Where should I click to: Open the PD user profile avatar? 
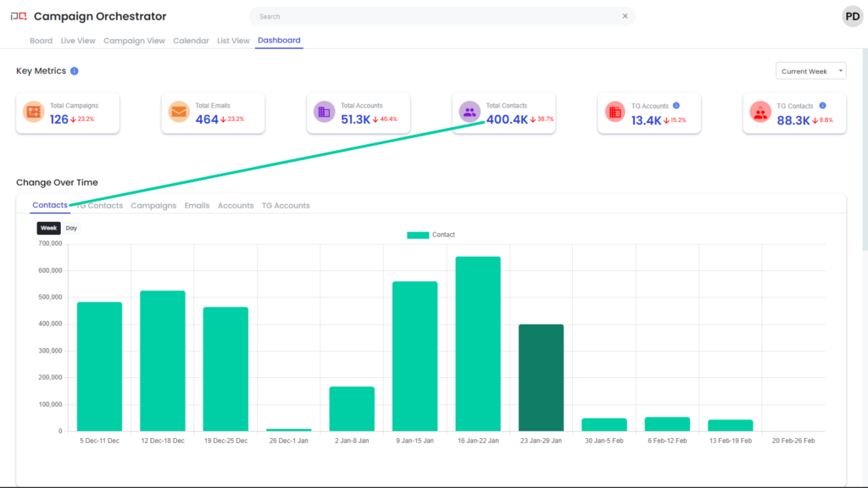click(x=852, y=16)
